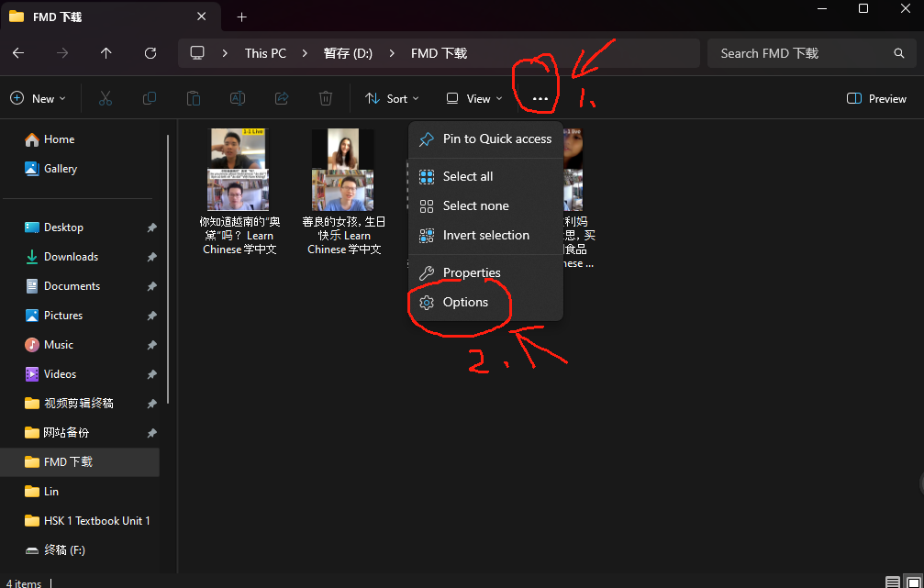Click the search magnifier icon
The image size is (924, 588).
[898, 53]
